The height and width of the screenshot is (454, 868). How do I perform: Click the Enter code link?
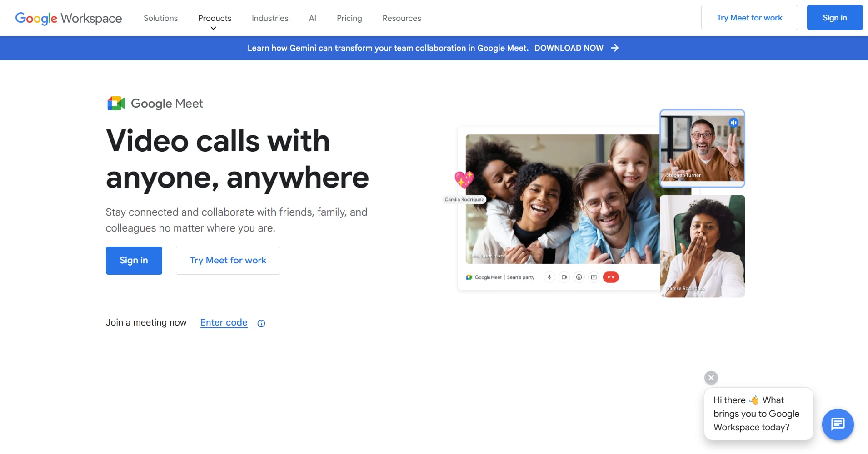point(224,322)
